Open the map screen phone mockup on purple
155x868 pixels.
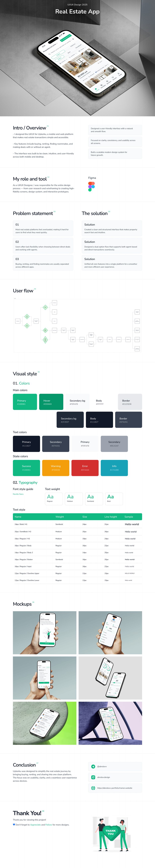110,723
